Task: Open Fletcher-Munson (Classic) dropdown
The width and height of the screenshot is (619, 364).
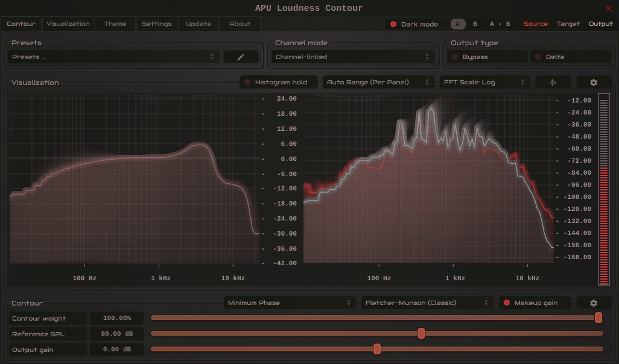Action: click(427, 303)
